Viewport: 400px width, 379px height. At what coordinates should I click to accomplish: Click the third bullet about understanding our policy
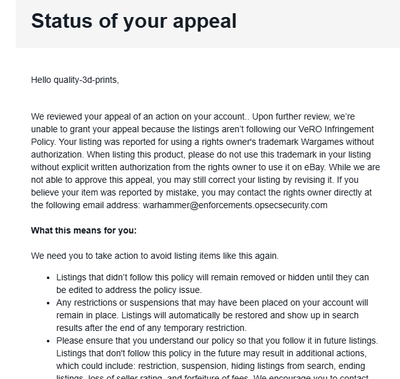coord(217,359)
